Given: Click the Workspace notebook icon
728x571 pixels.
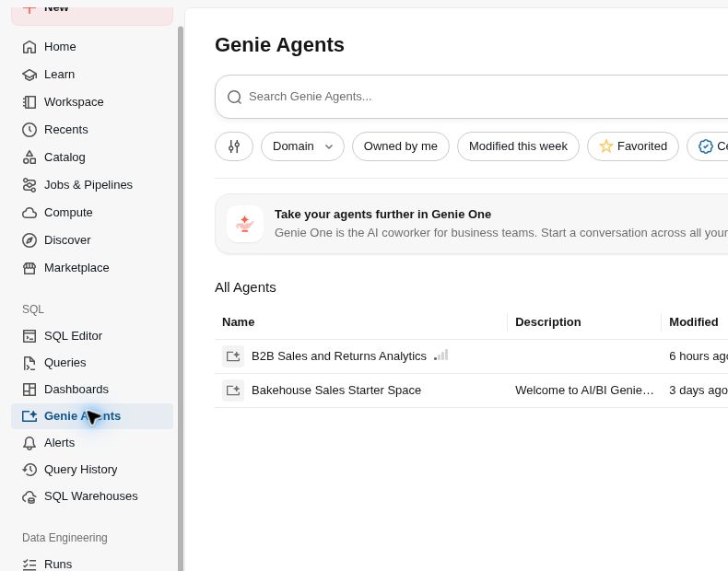Looking at the screenshot, I should [29, 102].
